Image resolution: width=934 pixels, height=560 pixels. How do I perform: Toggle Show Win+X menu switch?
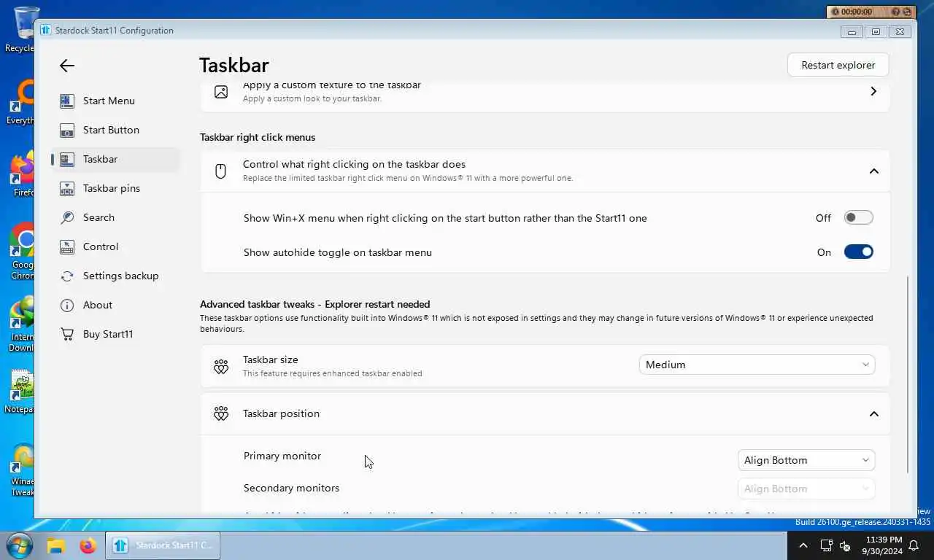(858, 217)
